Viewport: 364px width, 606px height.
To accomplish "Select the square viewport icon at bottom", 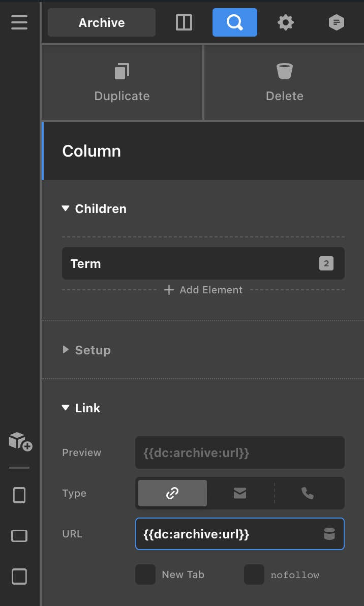I will click(x=19, y=576).
